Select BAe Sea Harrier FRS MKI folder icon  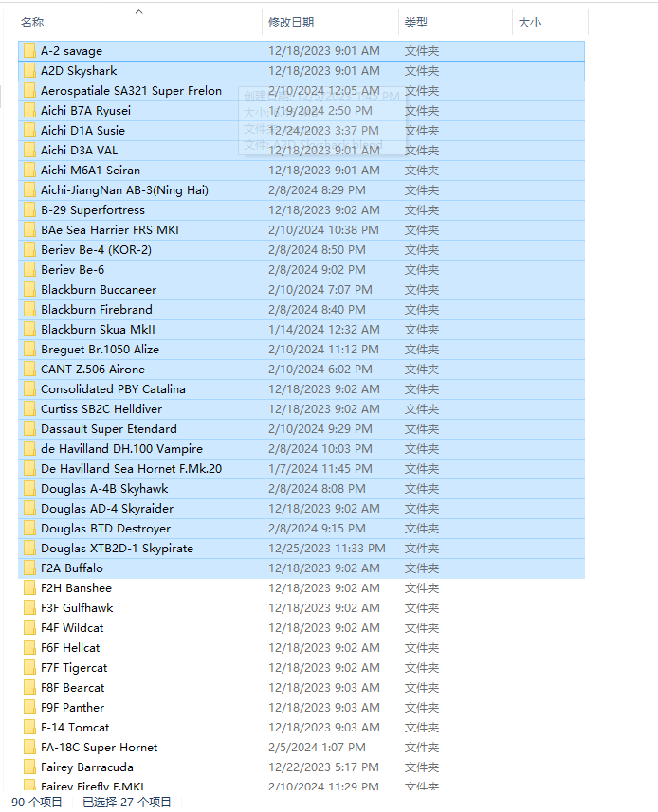pos(29,230)
